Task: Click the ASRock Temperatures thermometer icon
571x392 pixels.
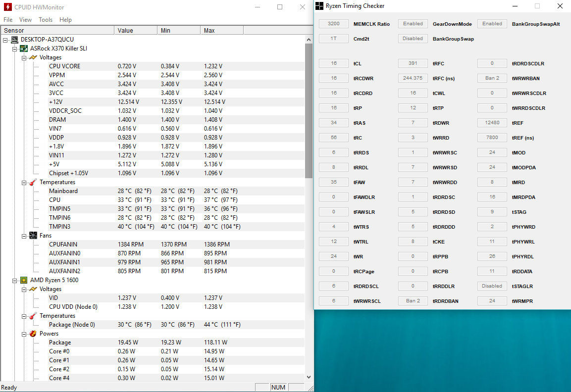Action: pos(33,182)
